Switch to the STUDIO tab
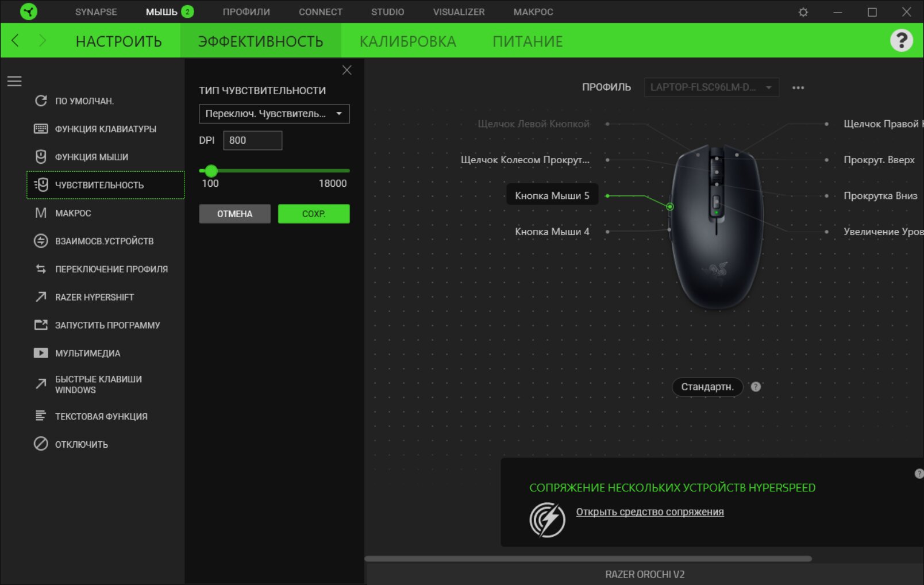Viewport: 924px width, 585px height. (x=387, y=12)
